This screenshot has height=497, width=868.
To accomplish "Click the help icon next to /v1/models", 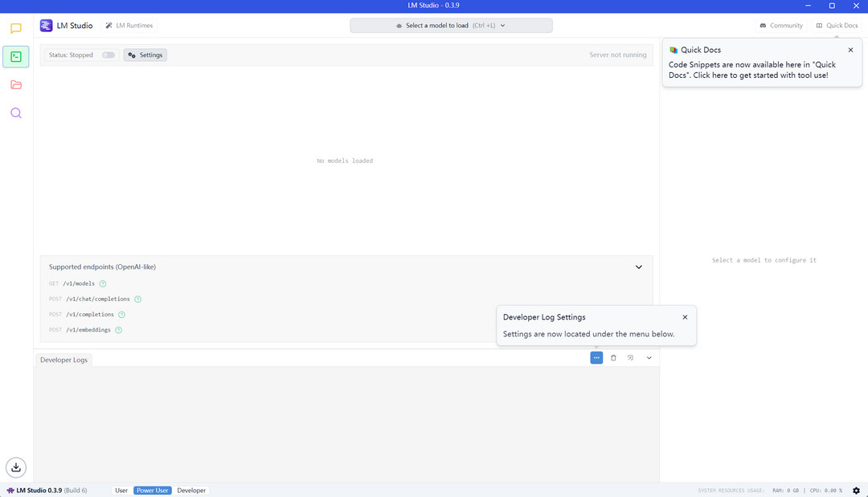I will click(x=103, y=283).
